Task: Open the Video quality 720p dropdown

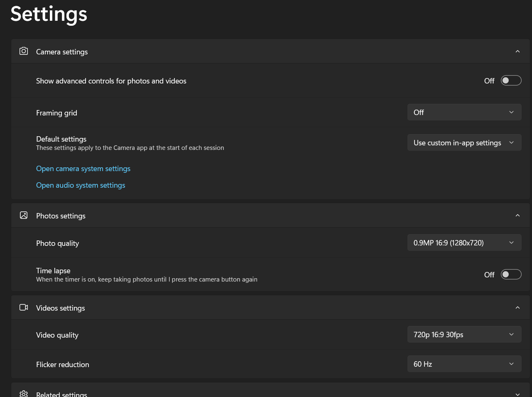Action: click(464, 335)
